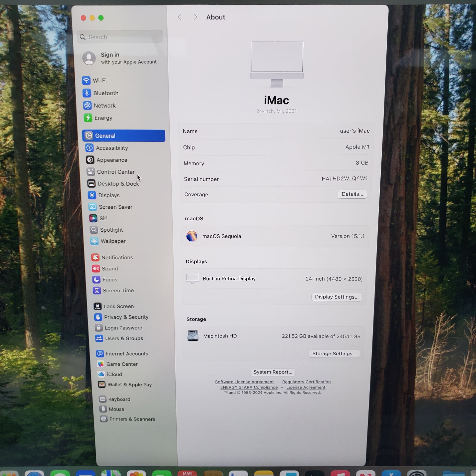
Task: Select the Bluetooth icon in sidebar
Action: [87, 93]
